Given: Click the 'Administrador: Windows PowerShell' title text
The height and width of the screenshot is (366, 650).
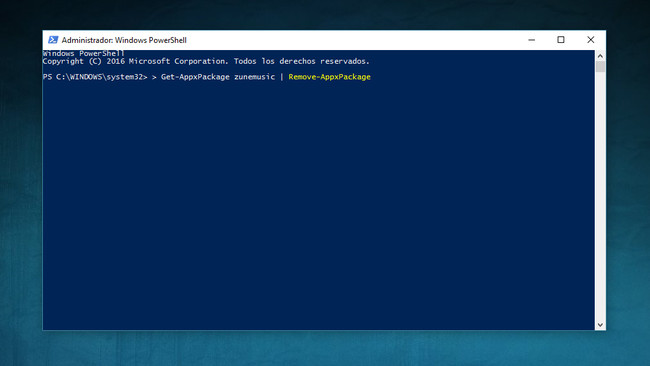Looking at the screenshot, I should (124, 40).
